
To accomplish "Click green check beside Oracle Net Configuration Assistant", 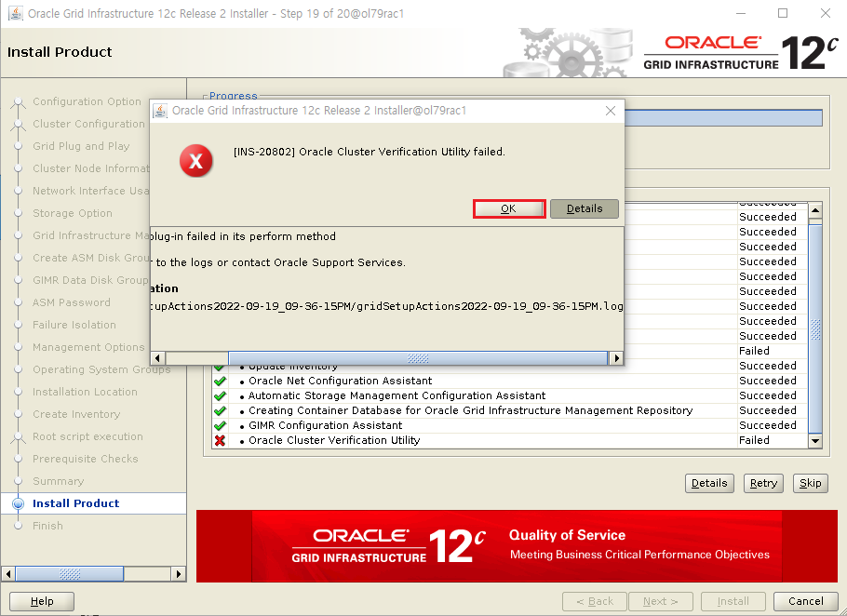I will (220, 381).
